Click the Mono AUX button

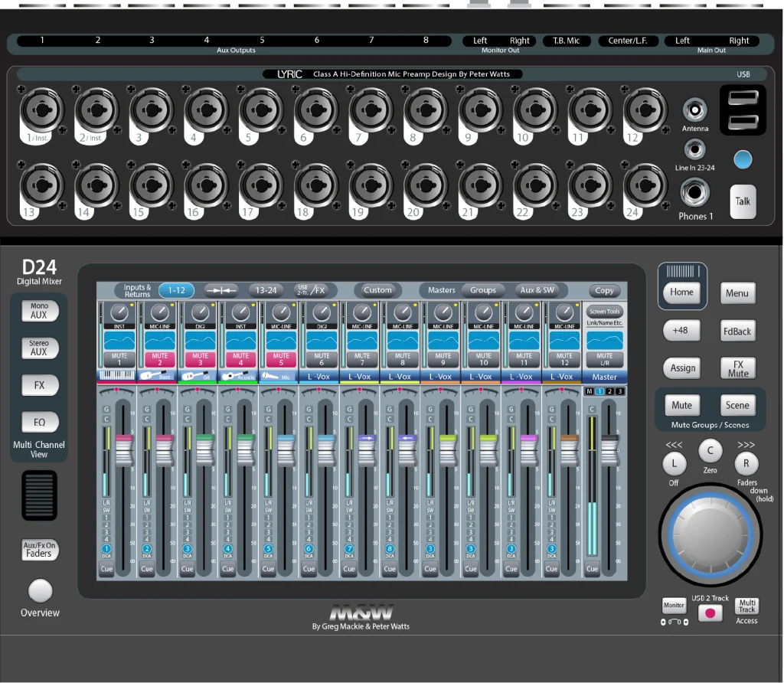(x=40, y=311)
